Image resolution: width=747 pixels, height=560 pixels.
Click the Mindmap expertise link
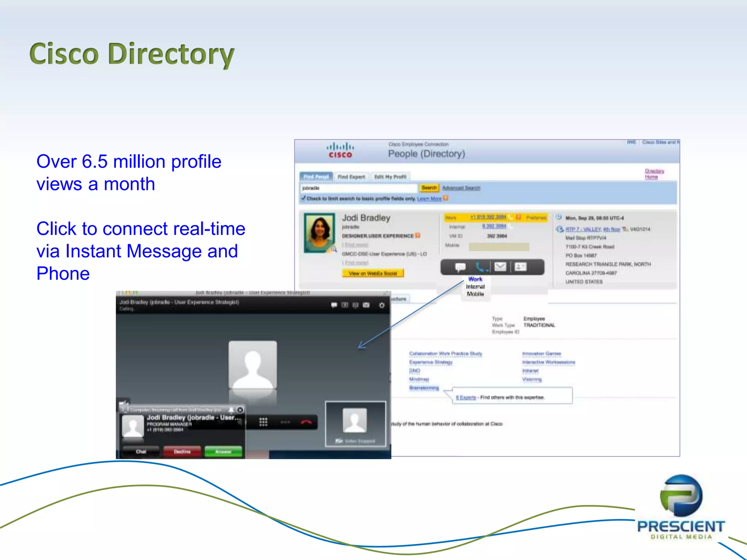coord(419,379)
